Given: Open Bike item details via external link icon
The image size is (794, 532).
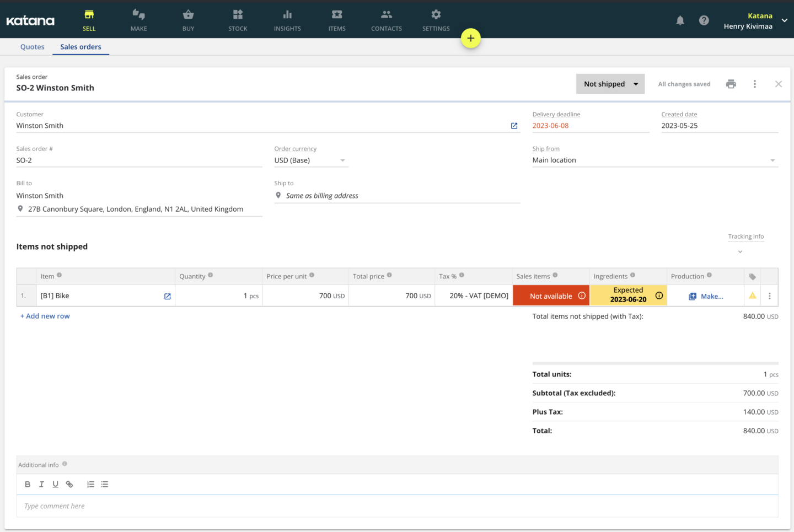Looking at the screenshot, I should [167, 296].
